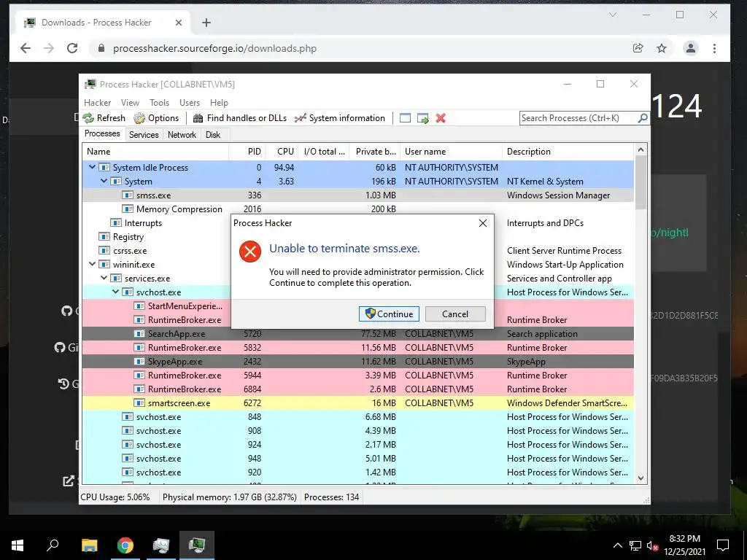Cancel the terminate error dialog
The height and width of the screenshot is (560, 747).
pyautogui.click(x=455, y=314)
